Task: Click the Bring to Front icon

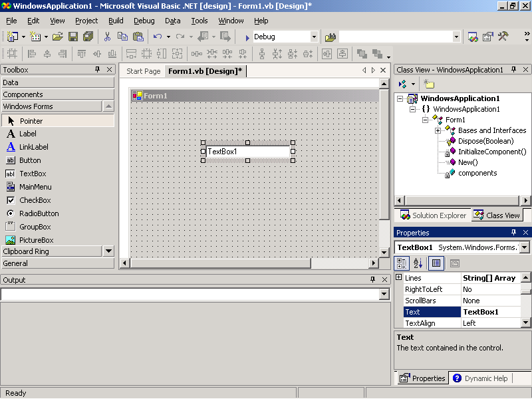Action: [x=362, y=54]
